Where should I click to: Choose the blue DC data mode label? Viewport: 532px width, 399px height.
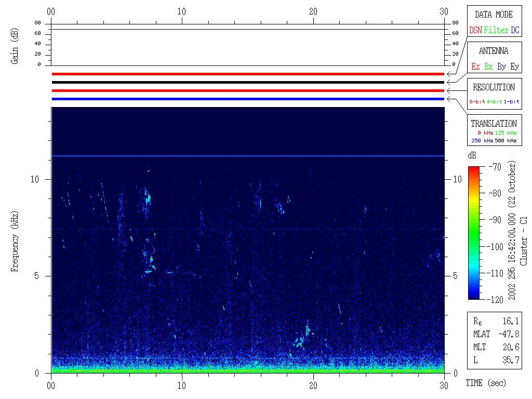514,31
